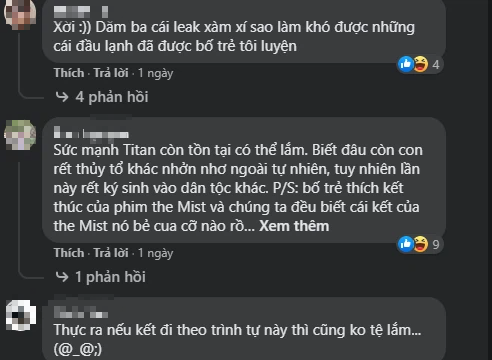Click 'Xem thêm' to expand the comment
The width and height of the screenshot is (492, 360).
click(294, 226)
